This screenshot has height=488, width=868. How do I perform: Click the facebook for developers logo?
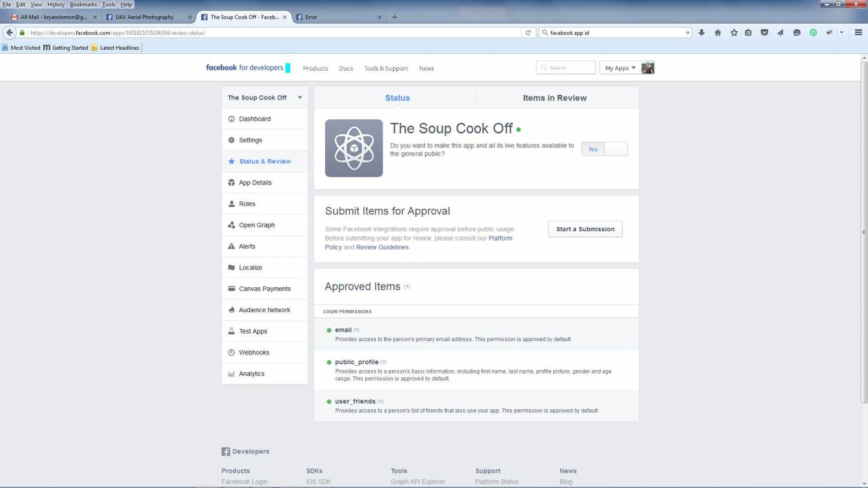pos(248,68)
